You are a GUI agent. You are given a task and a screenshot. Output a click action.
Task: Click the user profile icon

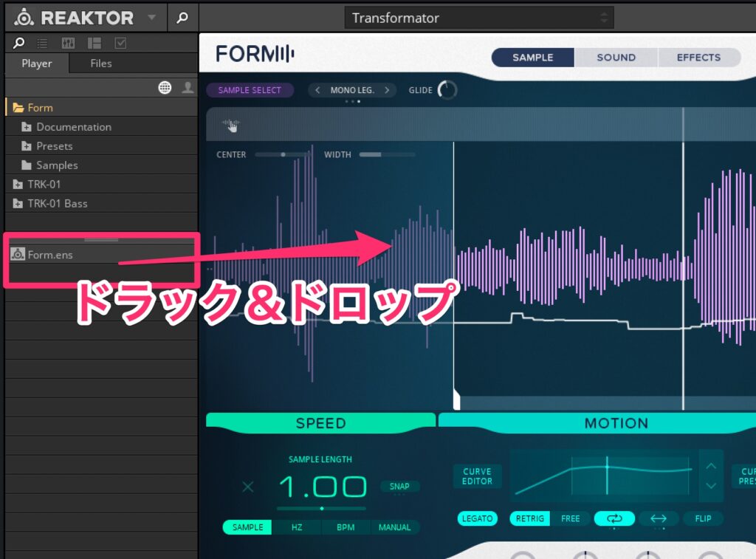pos(188,88)
